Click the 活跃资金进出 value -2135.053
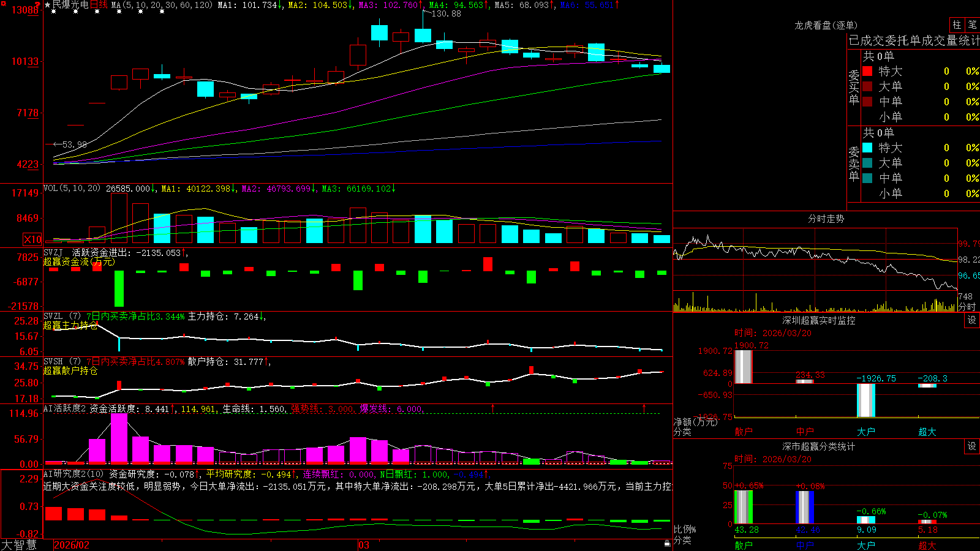This screenshot has height=551, width=980. (x=158, y=252)
